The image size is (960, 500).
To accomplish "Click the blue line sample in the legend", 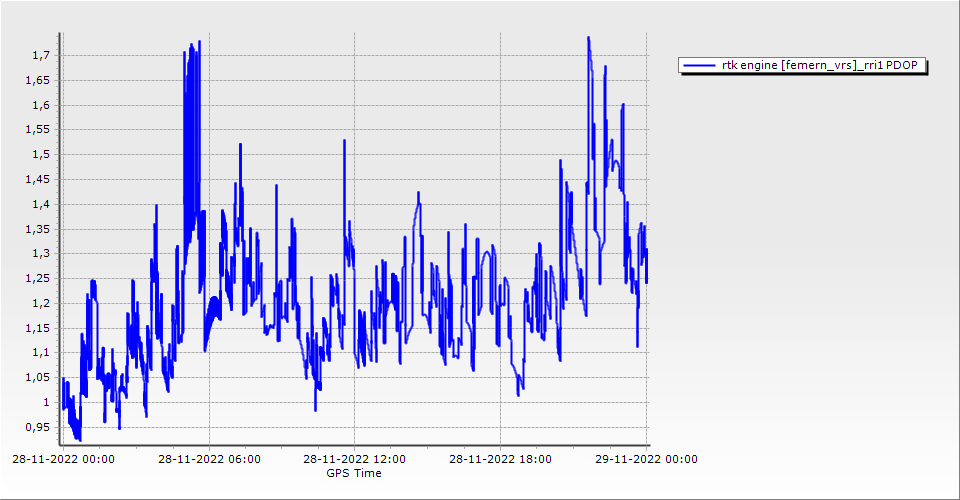I will click(x=699, y=65).
